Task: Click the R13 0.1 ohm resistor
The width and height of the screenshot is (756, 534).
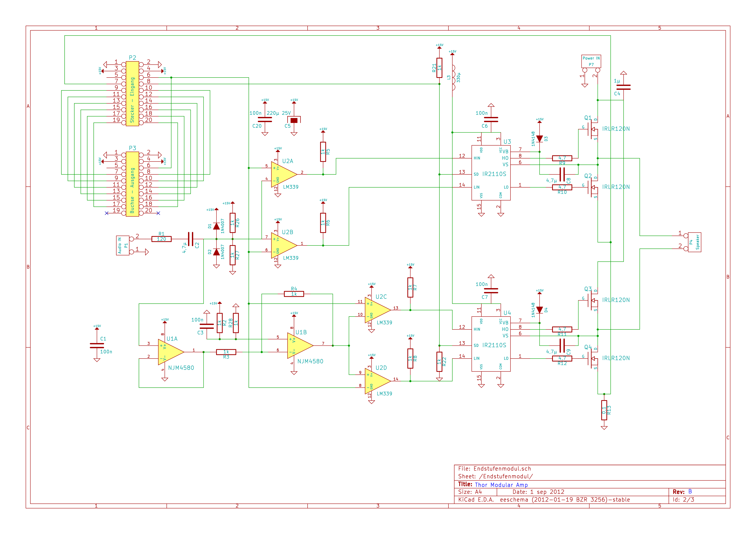Action: [604, 410]
